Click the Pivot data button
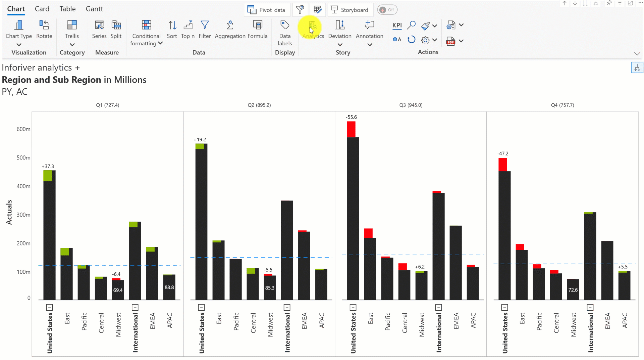Image resolution: width=644 pixels, height=360 pixels. click(x=267, y=10)
